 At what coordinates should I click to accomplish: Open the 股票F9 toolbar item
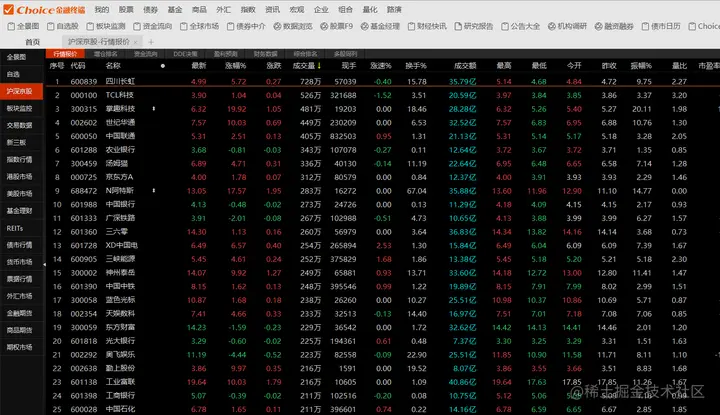click(x=337, y=27)
